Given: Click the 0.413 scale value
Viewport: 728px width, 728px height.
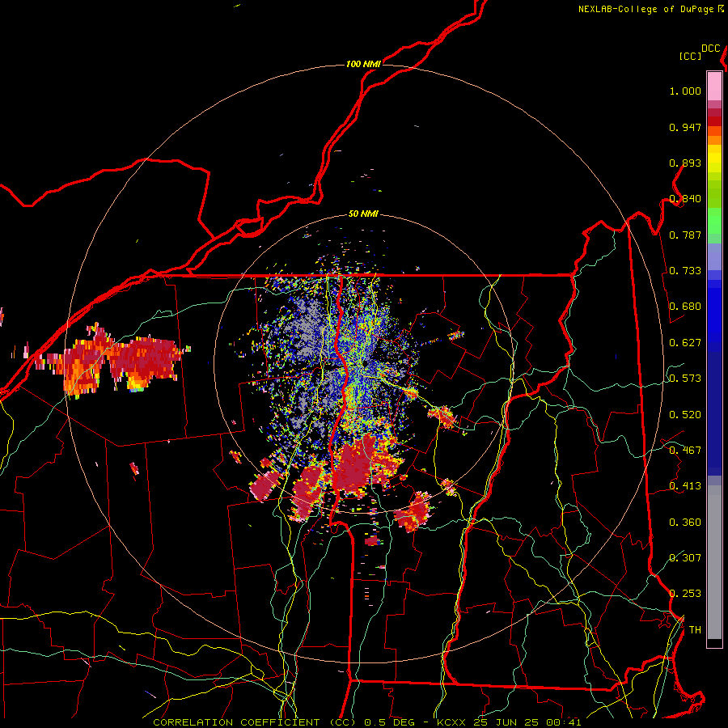Looking at the screenshot, I should [685, 486].
